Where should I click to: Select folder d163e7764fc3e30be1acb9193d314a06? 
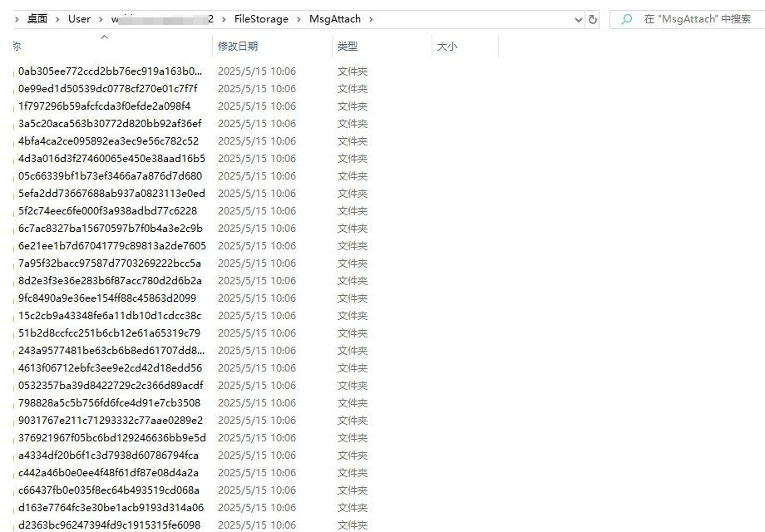click(111, 508)
